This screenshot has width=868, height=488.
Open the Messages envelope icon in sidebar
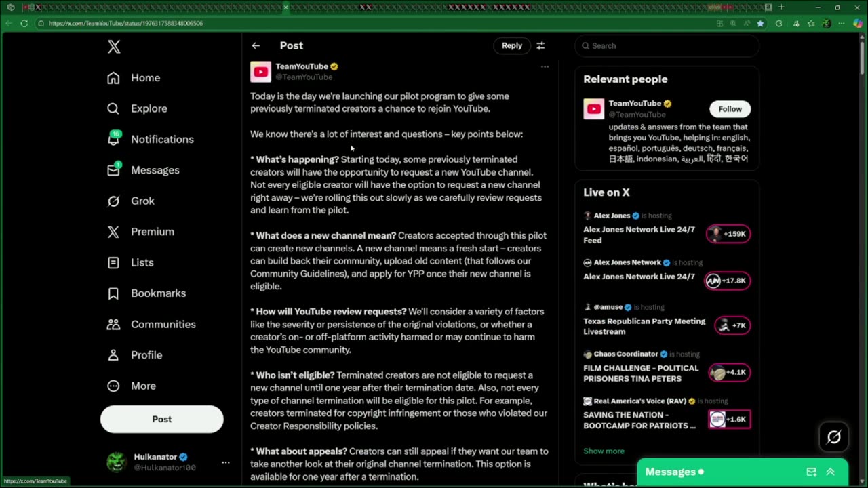113,170
